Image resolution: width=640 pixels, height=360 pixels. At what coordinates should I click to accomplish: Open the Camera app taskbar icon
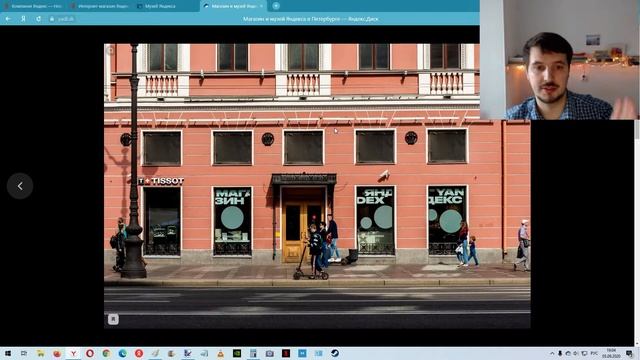(269, 353)
